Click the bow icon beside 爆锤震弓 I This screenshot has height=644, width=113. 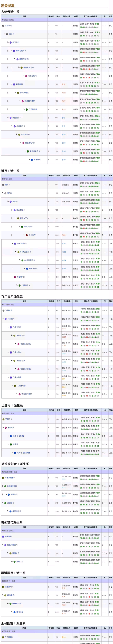click(x=3, y=587)
